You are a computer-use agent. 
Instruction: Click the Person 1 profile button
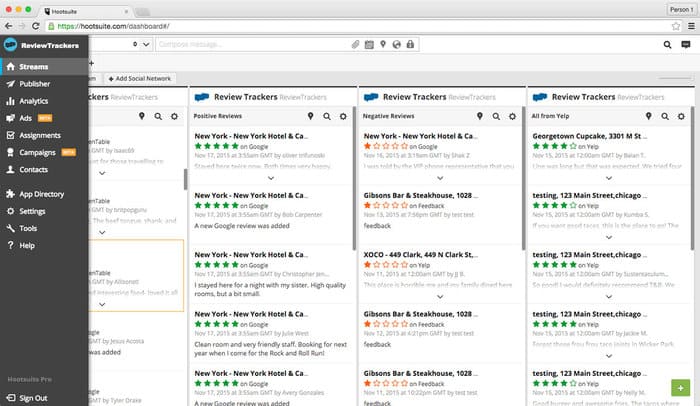[x=681, y=9]
